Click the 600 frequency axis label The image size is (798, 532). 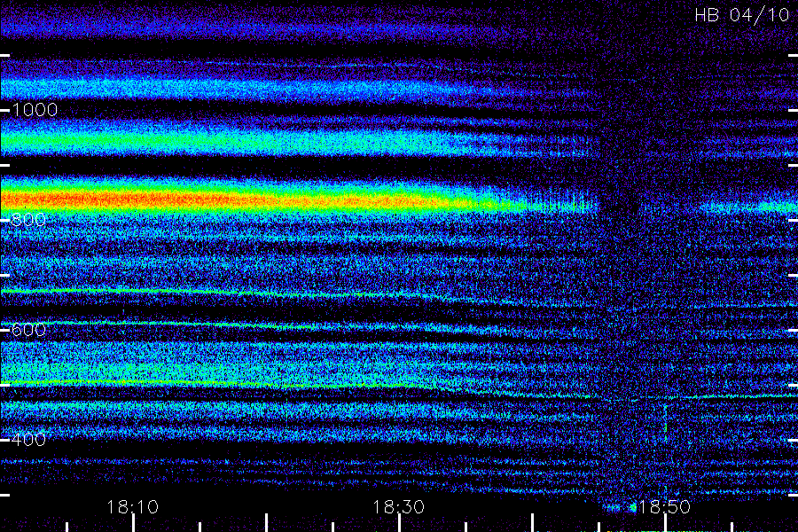[28, 330]
